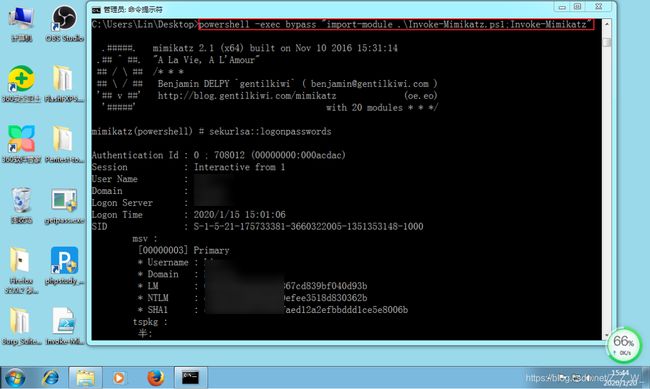Open the Burp Suite folder on the desktop
The height and width of the screenshot is (389, 650).
point(21,326)
